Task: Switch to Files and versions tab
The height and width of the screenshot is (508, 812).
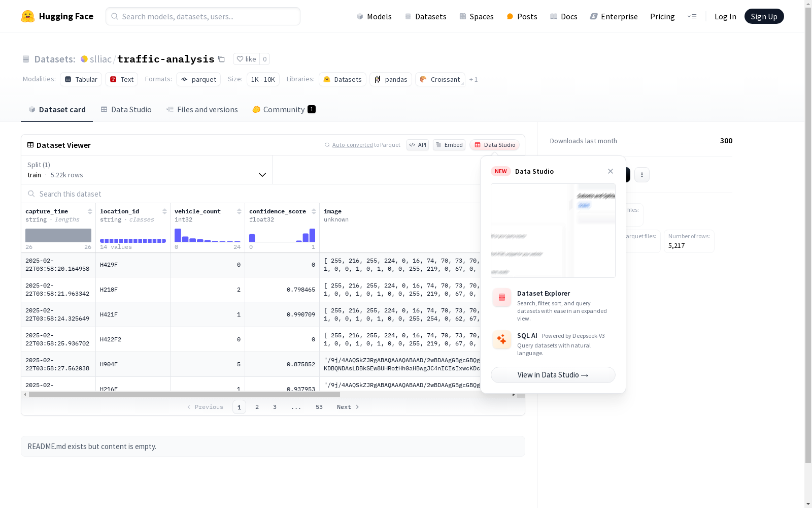Action: (x=202, y=110)
